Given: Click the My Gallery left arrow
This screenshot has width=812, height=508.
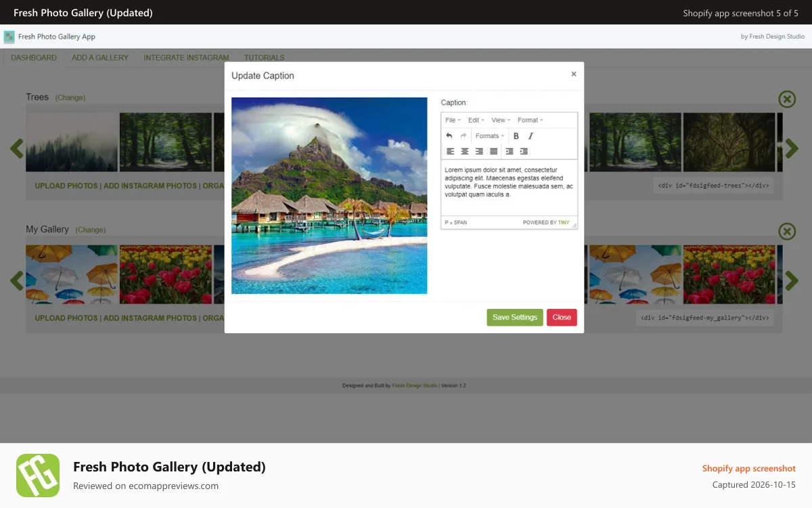Looking at the screenshot, I should click(17, 280).
